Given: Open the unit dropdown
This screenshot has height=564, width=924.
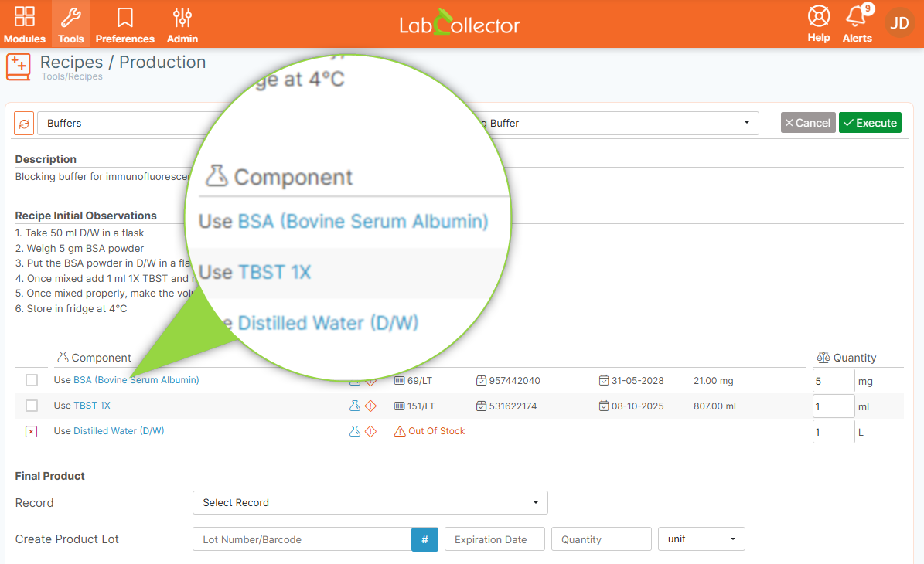Looking at the screenshot, I should tap(701, 539).
